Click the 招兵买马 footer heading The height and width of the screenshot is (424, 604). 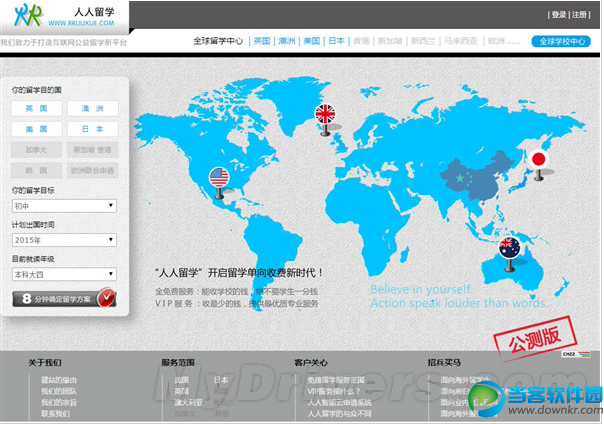444,362
